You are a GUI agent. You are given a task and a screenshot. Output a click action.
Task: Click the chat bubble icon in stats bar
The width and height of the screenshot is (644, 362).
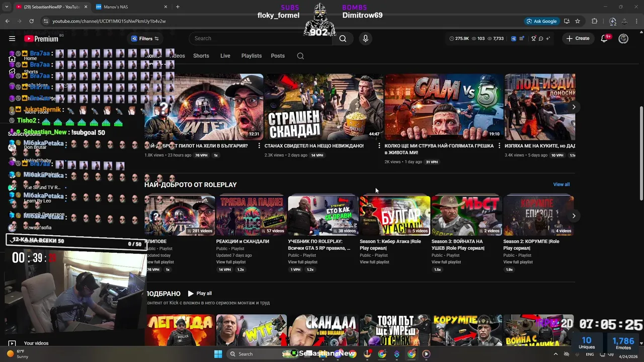tap(540, 39)
